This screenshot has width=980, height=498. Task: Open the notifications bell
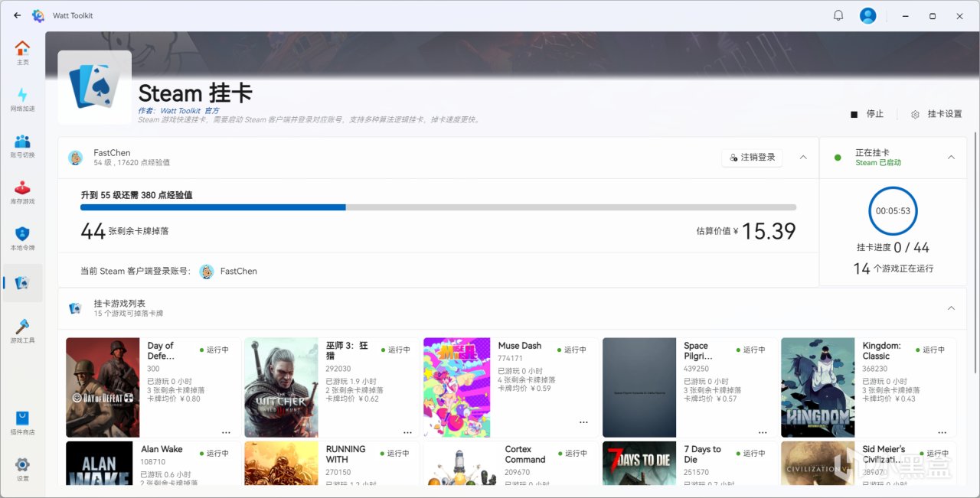click(x=838, y=15)
